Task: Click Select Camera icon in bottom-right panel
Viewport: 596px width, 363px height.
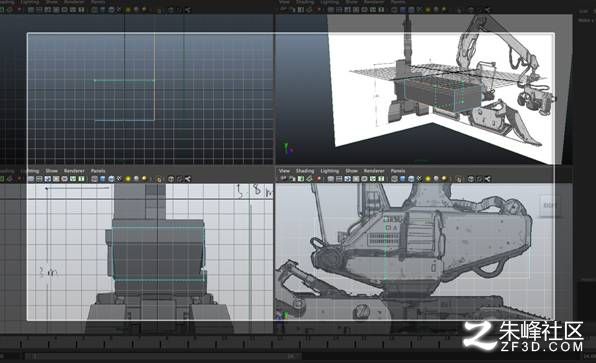Action: tap(283, 179)
